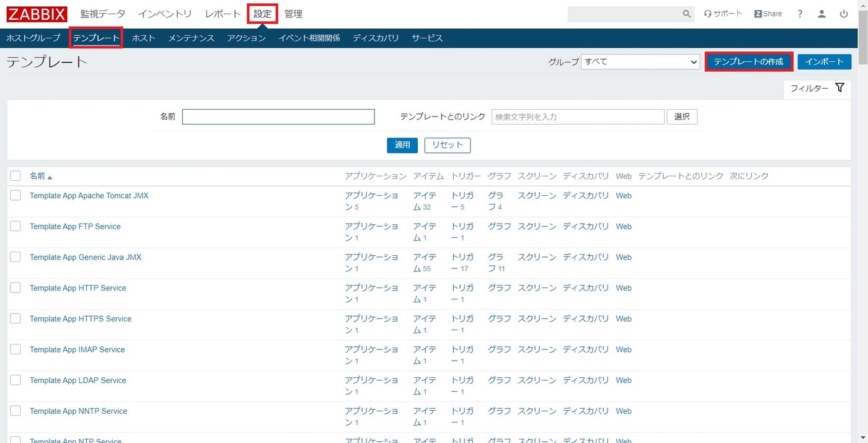Click the logout power icon
868x443 pixels.
845,13
